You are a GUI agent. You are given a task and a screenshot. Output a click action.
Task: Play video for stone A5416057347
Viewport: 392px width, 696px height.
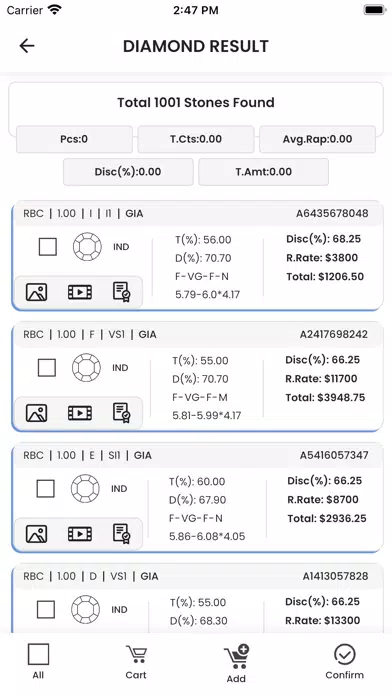coord(80,534)
